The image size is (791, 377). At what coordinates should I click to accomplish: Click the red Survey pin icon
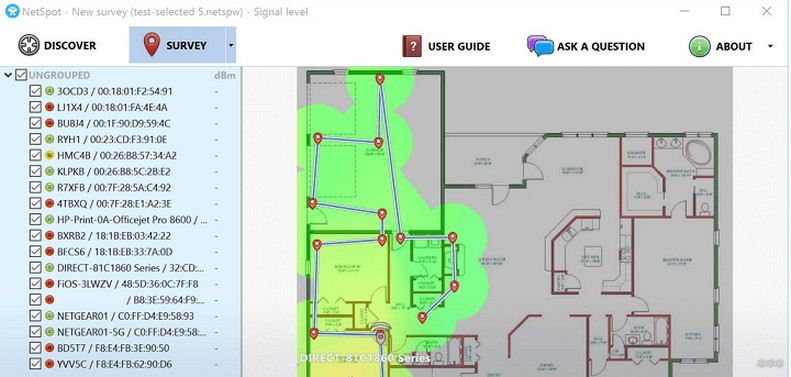(x=151, y=44)
